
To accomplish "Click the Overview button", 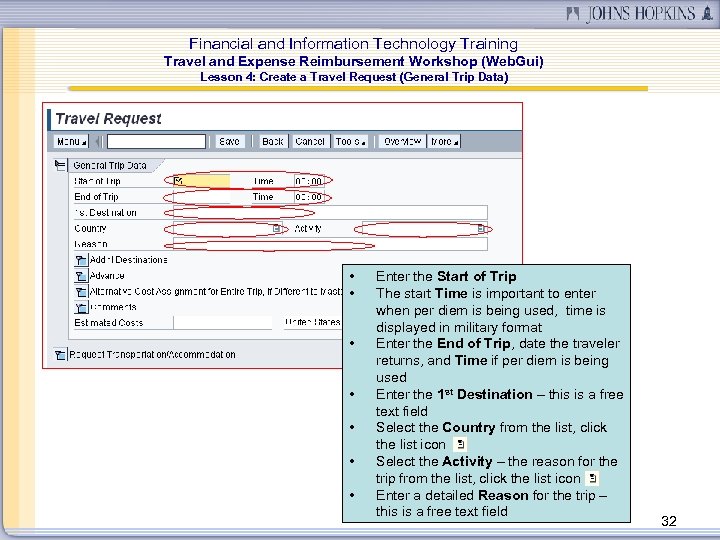I will (x=403, y=141).
